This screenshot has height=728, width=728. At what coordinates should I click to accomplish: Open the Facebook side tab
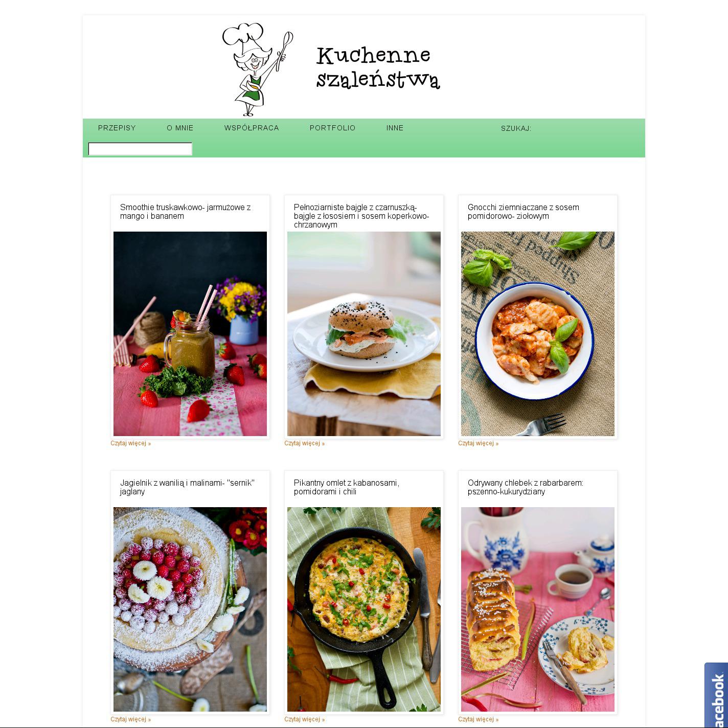click(716, 695)
